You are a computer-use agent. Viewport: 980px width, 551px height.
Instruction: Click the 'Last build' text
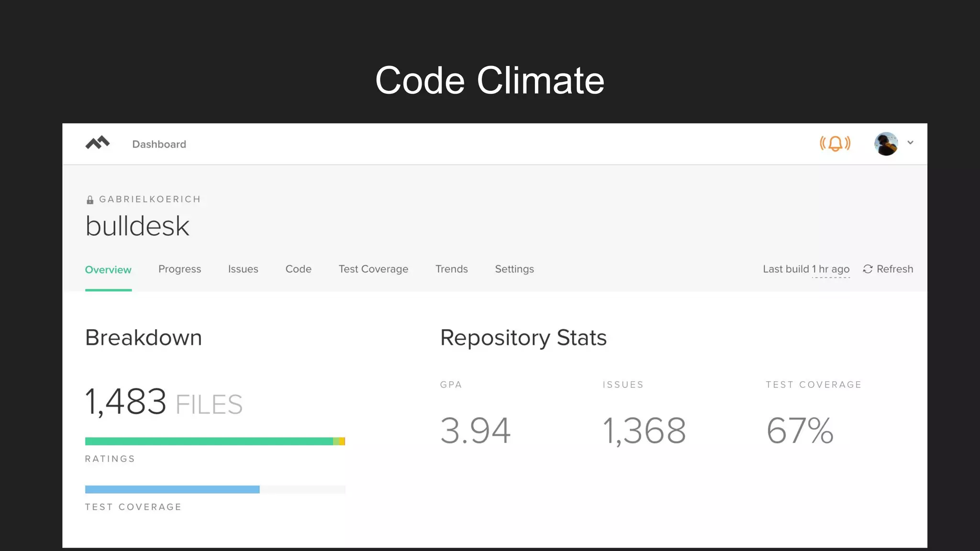(786, 269)
